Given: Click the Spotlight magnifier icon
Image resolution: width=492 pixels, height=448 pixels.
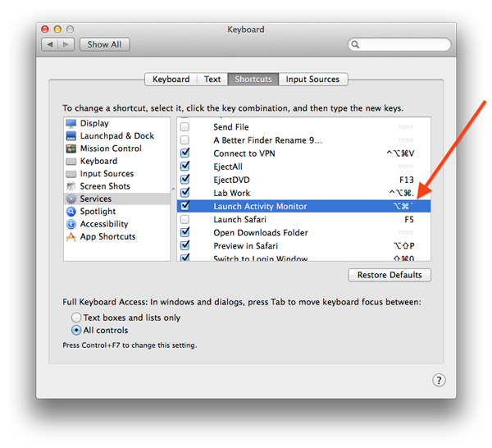Looking at the screenshot, I should click(71, 212).
